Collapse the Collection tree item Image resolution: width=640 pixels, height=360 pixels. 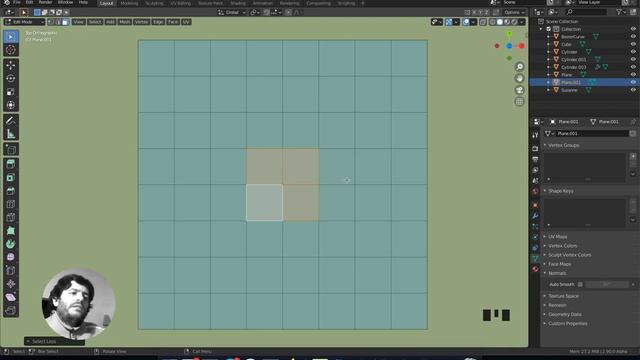pyautogui.click(x=541, y=29)
